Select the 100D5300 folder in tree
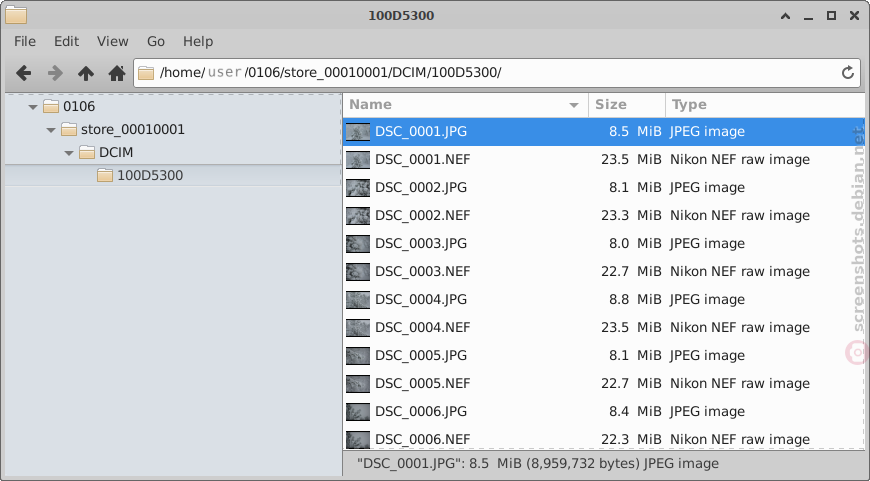The image size is (870, 481). 150,175
